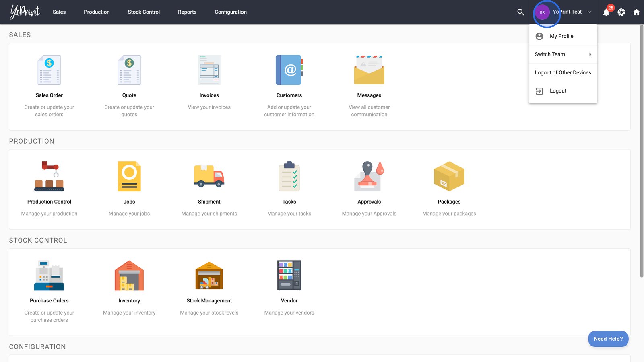Open the Sales Order module icon

pyautogui.click(x=49, y=70)
